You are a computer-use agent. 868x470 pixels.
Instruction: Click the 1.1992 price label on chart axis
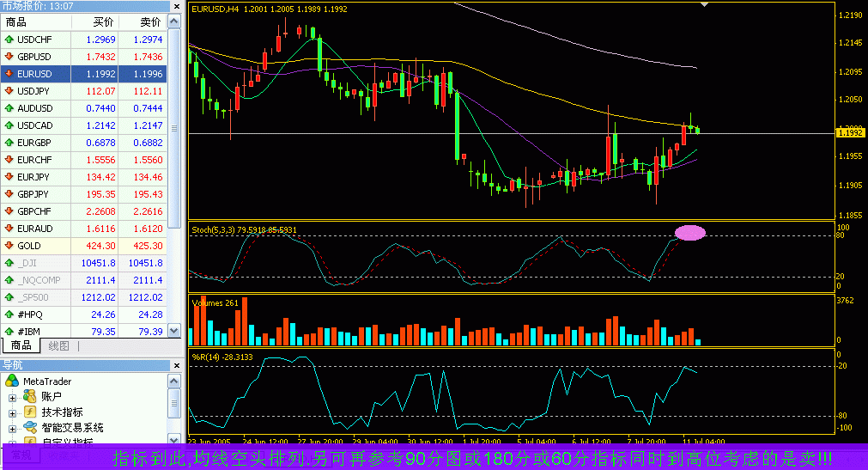(850, 133)
